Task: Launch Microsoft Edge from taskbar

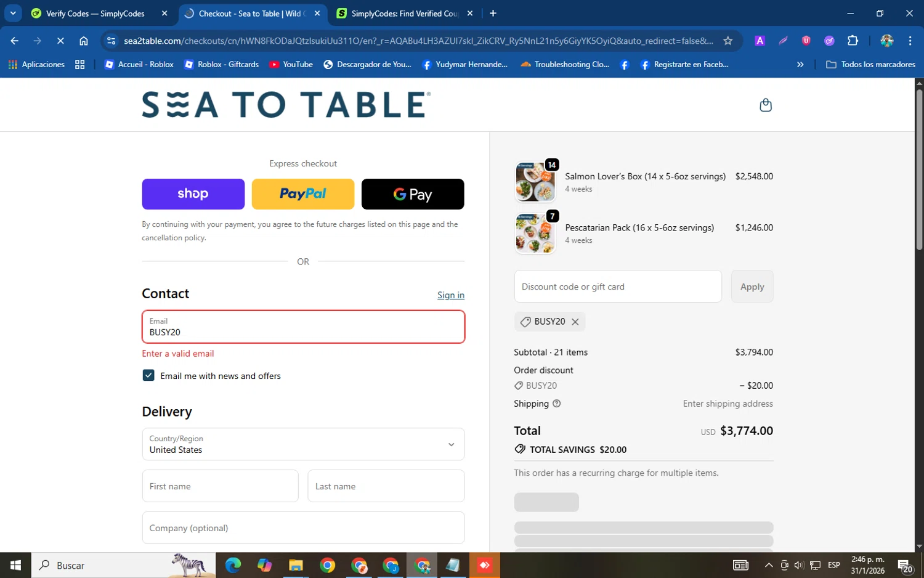Action: click(x=233, y=565)
